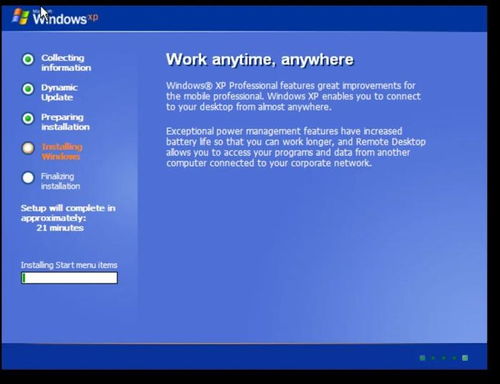500x384 pixels.
Task: Click the rightmost green square in bottom-right animation
Action: tap(465, 358)
